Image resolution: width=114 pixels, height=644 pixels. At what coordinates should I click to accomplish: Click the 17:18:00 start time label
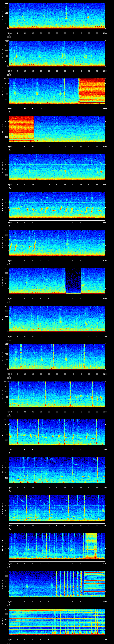[x=9, y=298]
